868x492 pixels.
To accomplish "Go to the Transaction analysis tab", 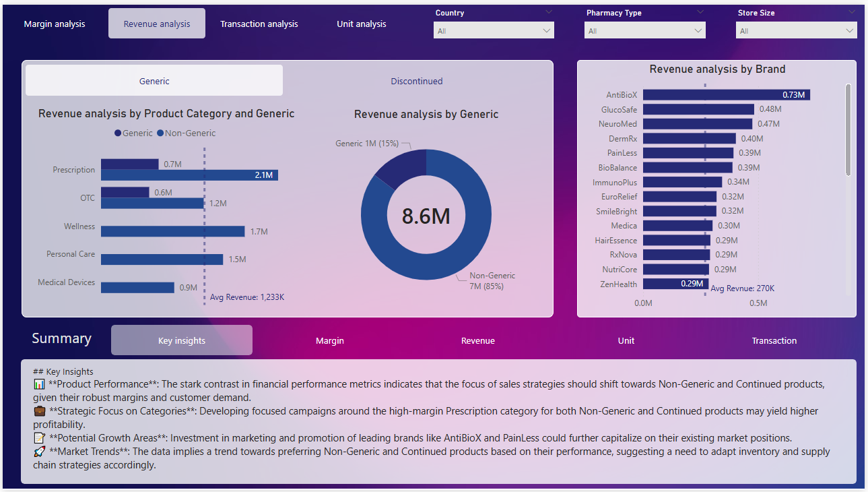I will [x=259, y=24].
